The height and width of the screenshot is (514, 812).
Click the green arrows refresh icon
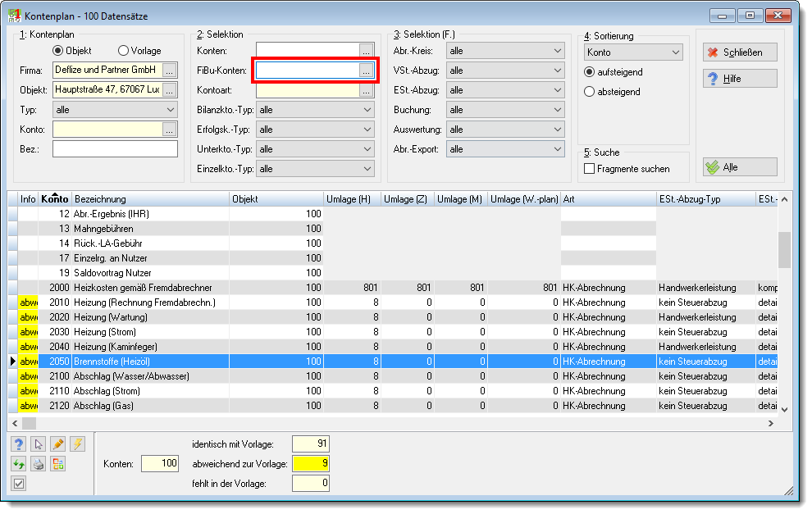click(19, 464)
